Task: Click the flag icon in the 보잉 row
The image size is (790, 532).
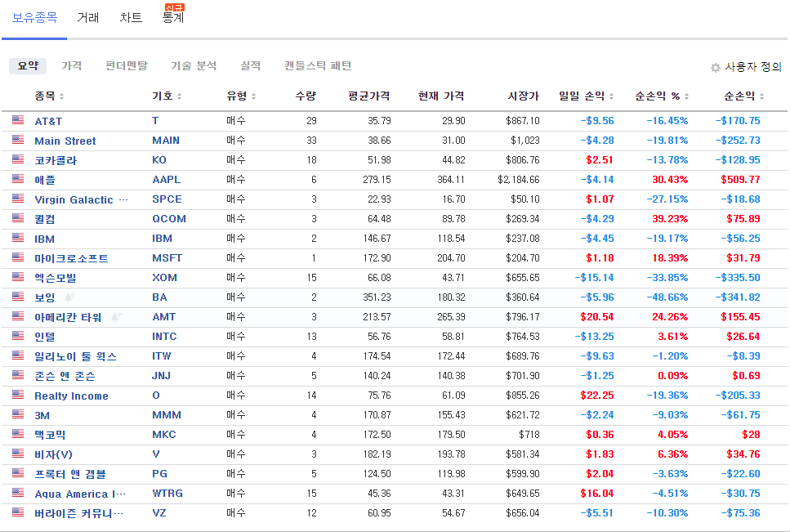Action: 18,296
